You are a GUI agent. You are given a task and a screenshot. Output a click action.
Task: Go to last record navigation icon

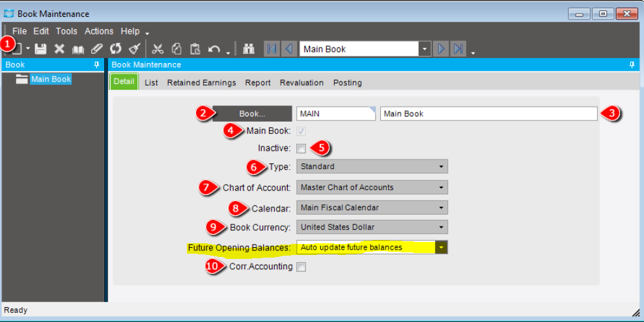coord(458,49)
